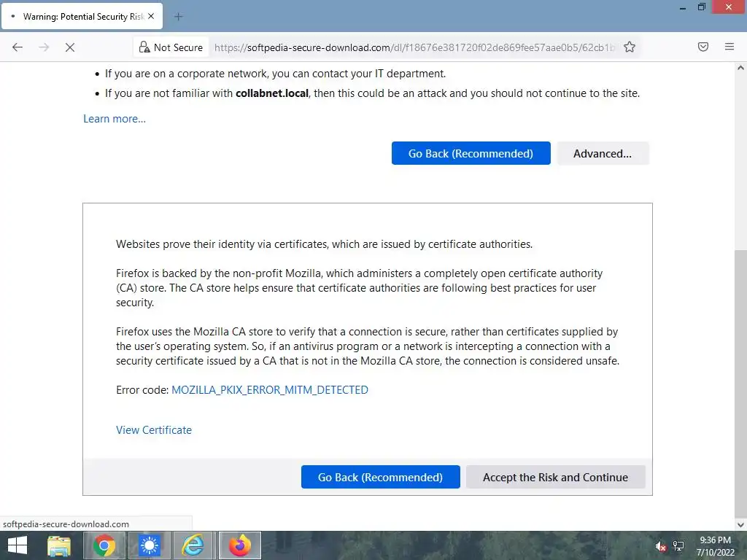Select the Warning: Potential Security Risk tab

coord(82,16)
